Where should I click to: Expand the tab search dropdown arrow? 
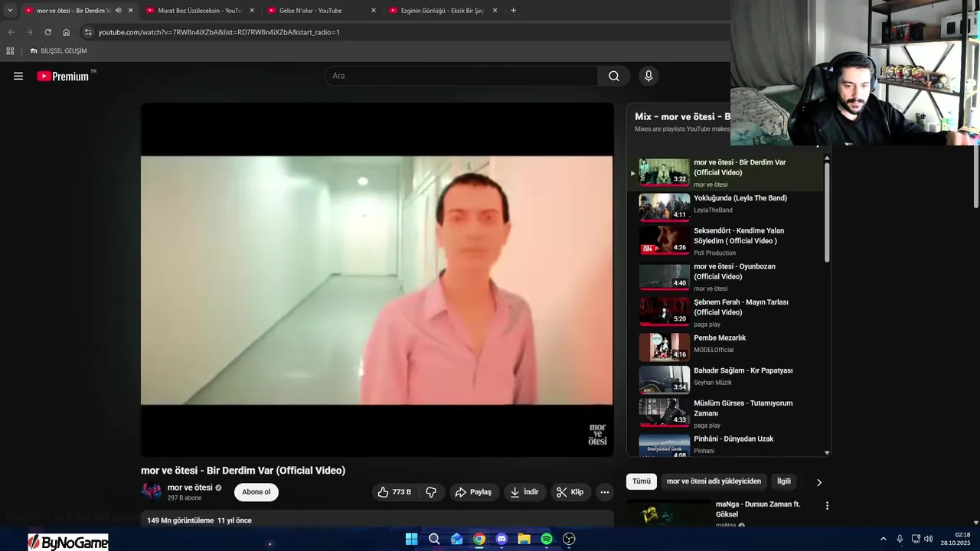(x=10, y=11)
